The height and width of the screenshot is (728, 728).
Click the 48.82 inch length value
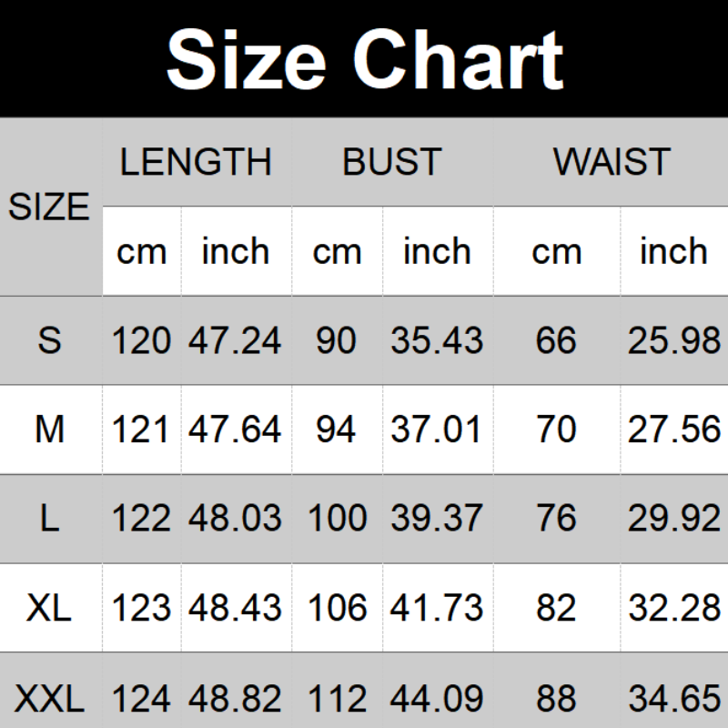coord(236,700)
